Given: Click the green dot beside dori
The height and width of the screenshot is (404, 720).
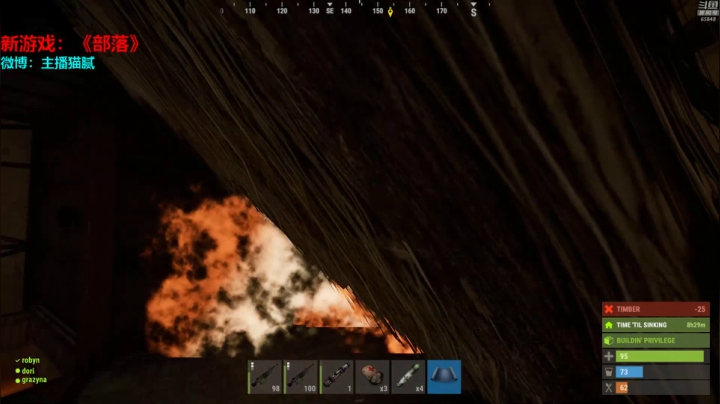Looking at the screenshot, I should click(18, 371).
